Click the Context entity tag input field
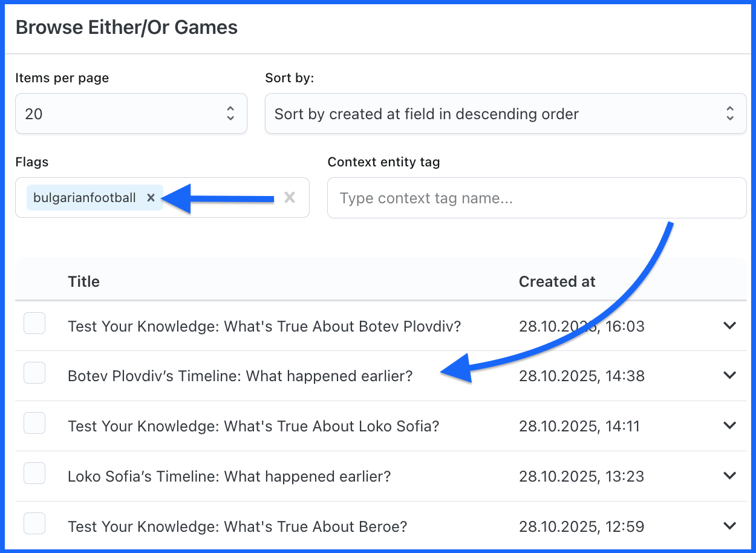Image resolution: width=756 pixels, height=553 pixels. coord(536,198)
